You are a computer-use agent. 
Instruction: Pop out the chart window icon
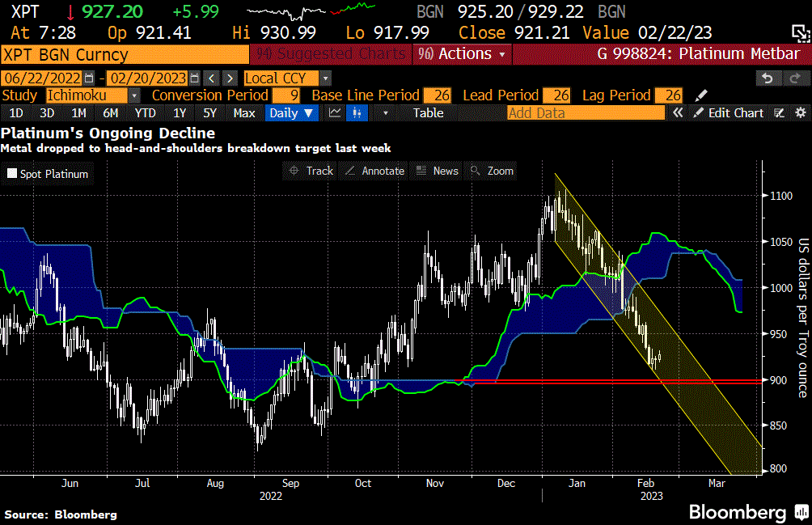(x=801, y=33)
